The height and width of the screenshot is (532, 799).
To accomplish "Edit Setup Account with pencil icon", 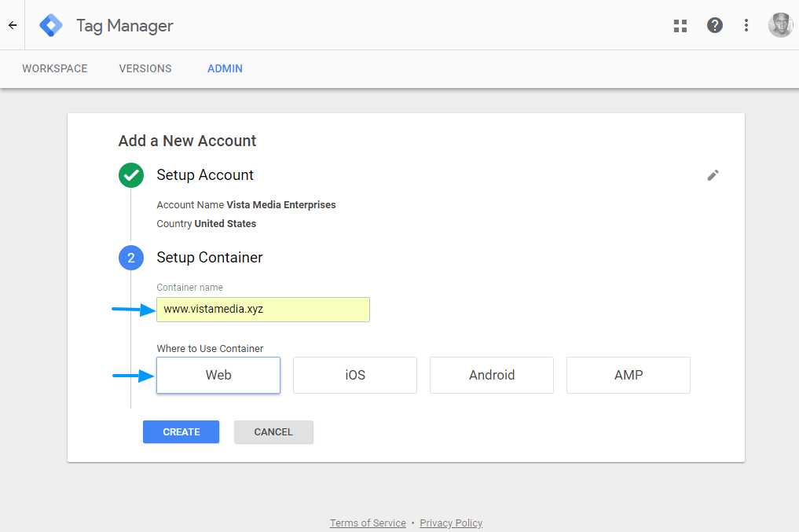I will point(713,175).
